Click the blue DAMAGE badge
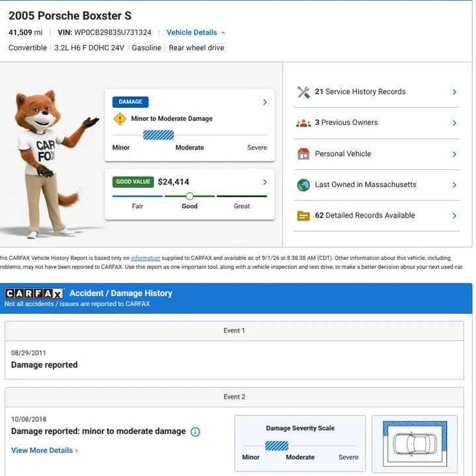The height and width of the screenshot is (476, 476). pyautogui.click(x=130, y=102)
